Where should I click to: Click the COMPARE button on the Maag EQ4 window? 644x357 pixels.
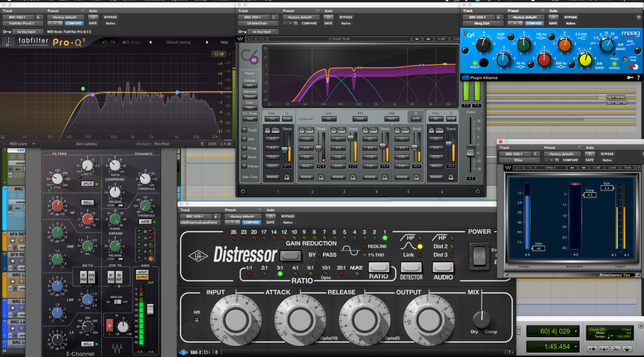click(x=533, y=24)
